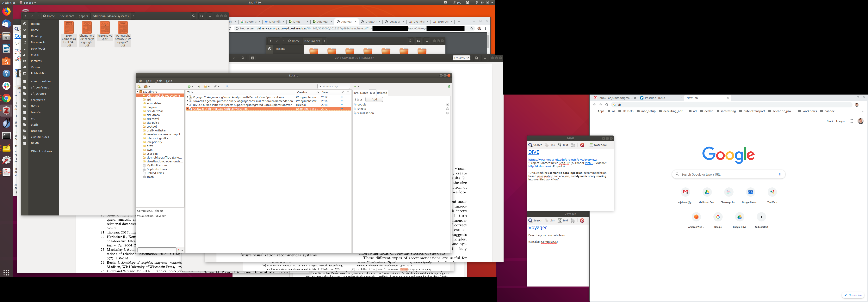
Task: Open the kzh.space link in DIVE note
Action: point(539,166)
